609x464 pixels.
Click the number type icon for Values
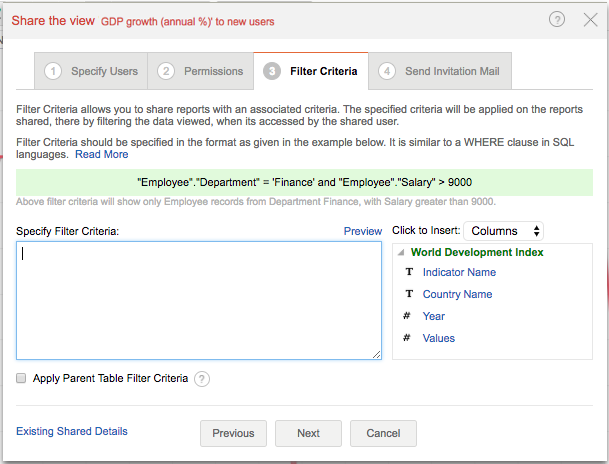(x=407, y=338)
